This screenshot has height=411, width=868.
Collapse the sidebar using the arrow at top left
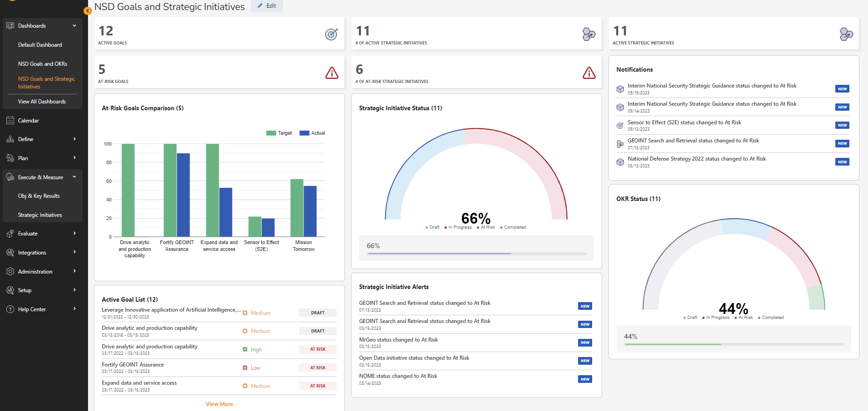87,10
